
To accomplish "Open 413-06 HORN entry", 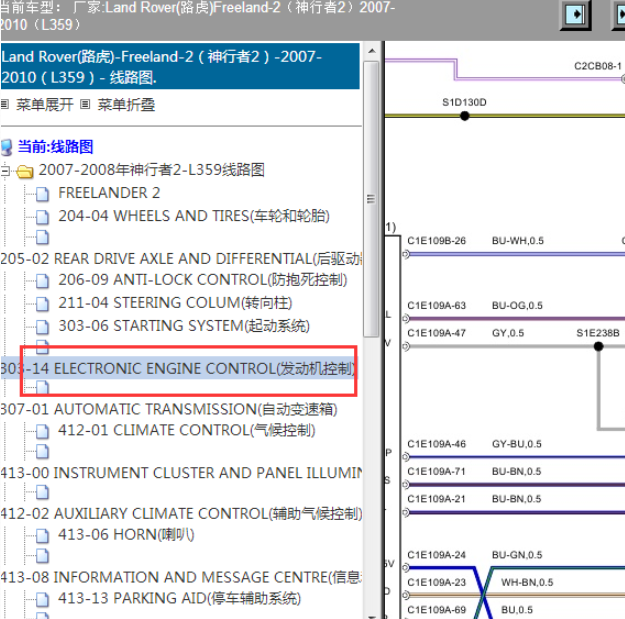I will pos(126,535).
